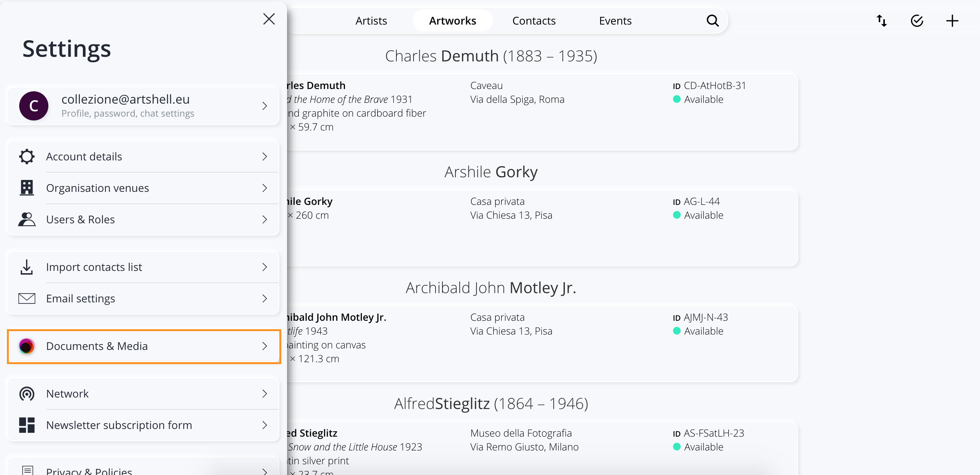Click the Newsletter form grid icon

point(27,425)
